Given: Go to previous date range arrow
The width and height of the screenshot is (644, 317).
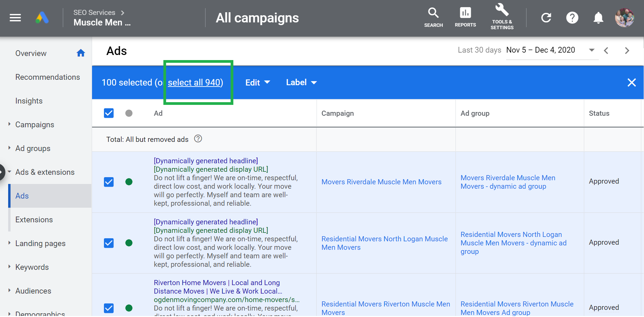Looking at the screenshot, I should [x=606, y=51].
